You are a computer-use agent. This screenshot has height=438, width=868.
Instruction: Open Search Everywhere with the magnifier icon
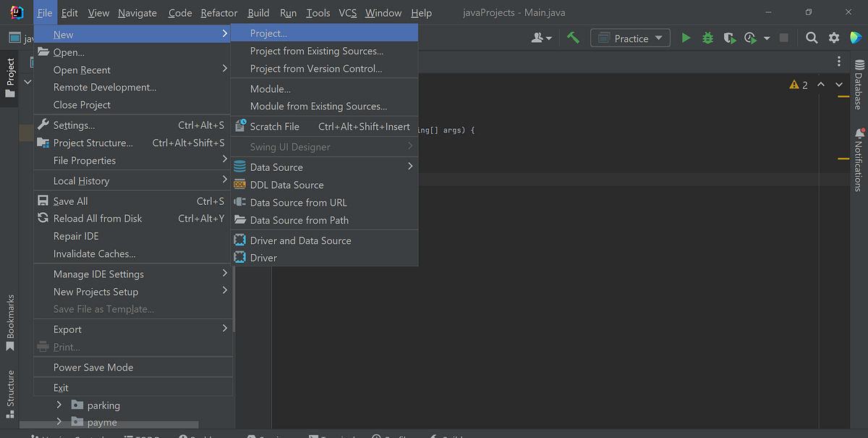(x=811, y=37)
